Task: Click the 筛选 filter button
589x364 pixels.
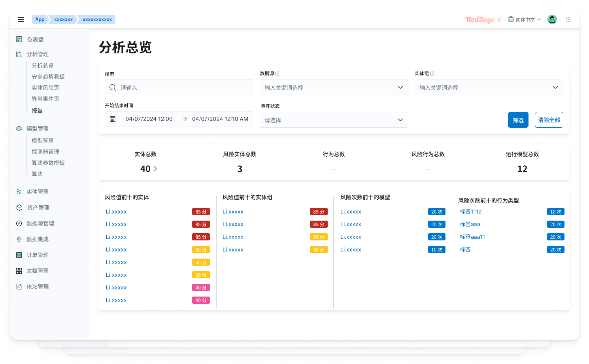Action: tap(518, 120)
